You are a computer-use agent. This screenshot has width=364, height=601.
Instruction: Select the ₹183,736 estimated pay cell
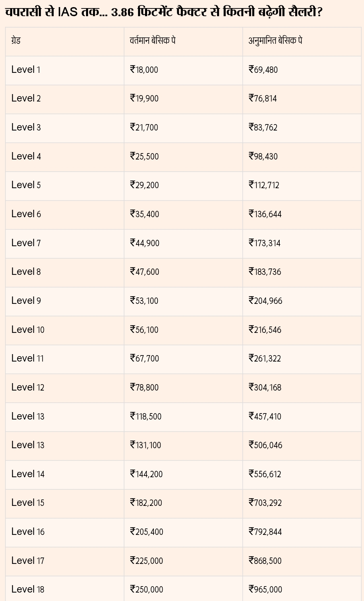(265, 272)
